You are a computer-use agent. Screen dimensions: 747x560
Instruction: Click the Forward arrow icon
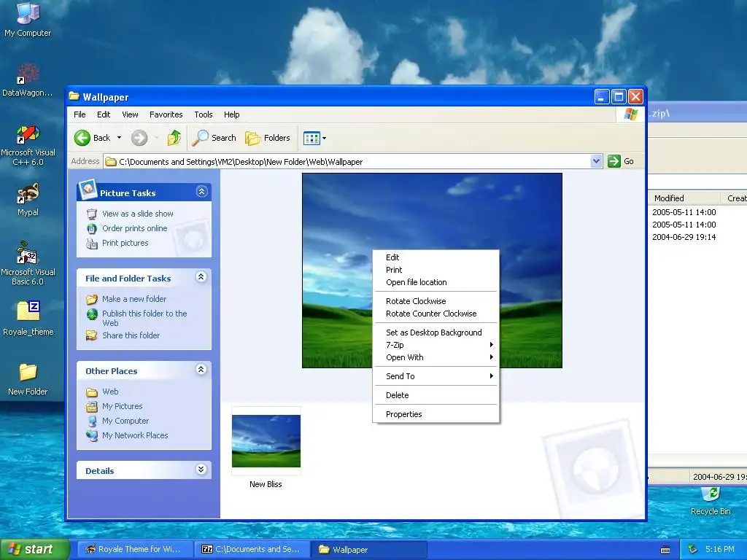[x=139, y=138]
